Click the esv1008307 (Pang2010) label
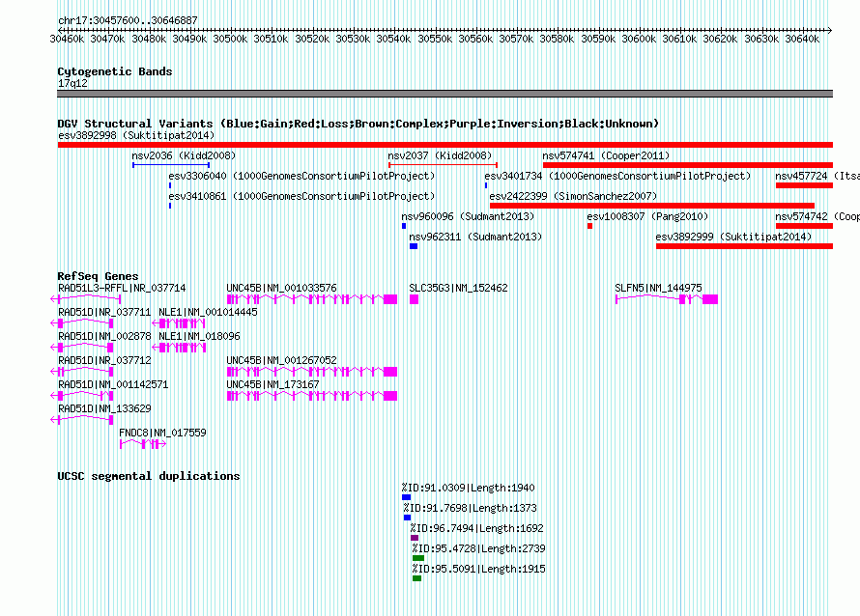 tap(647, 216)
